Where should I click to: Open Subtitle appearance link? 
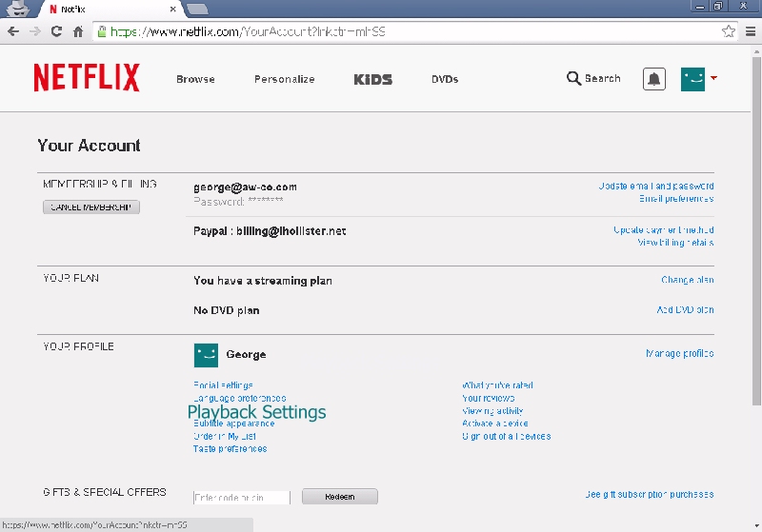pos(233,424)
